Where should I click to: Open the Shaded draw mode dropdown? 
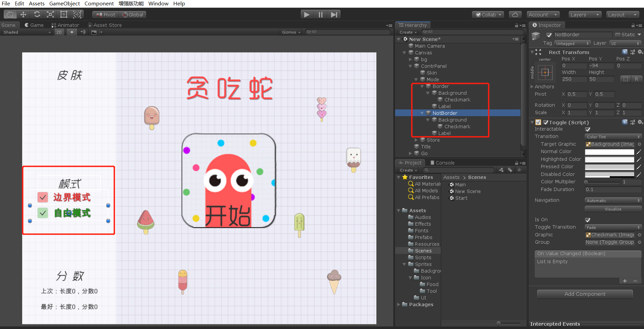coord(27,32)
